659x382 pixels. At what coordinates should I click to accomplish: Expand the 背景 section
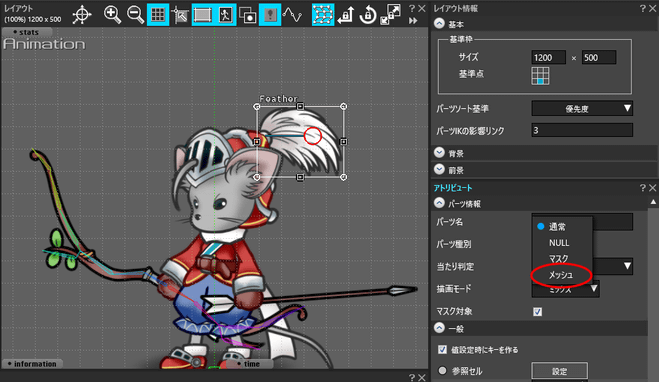439,153
